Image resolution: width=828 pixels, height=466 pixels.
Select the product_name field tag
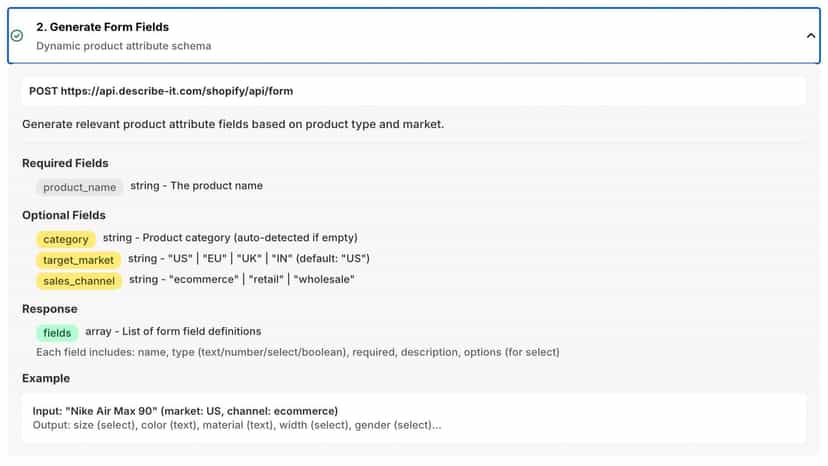[80, 187]
